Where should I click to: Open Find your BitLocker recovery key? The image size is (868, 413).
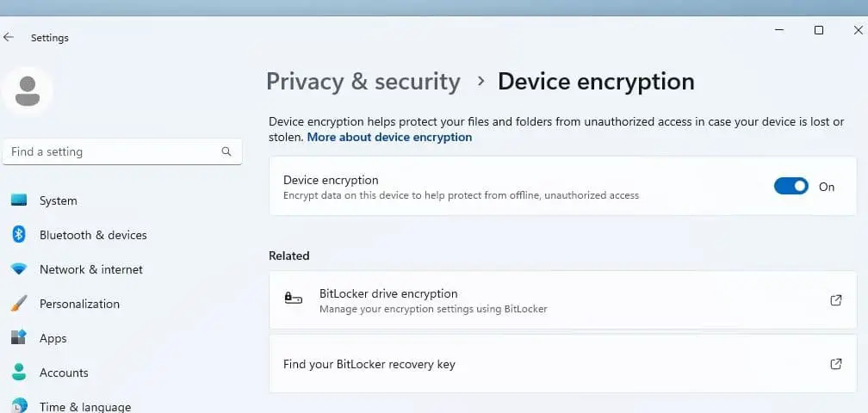coord(369,364)
